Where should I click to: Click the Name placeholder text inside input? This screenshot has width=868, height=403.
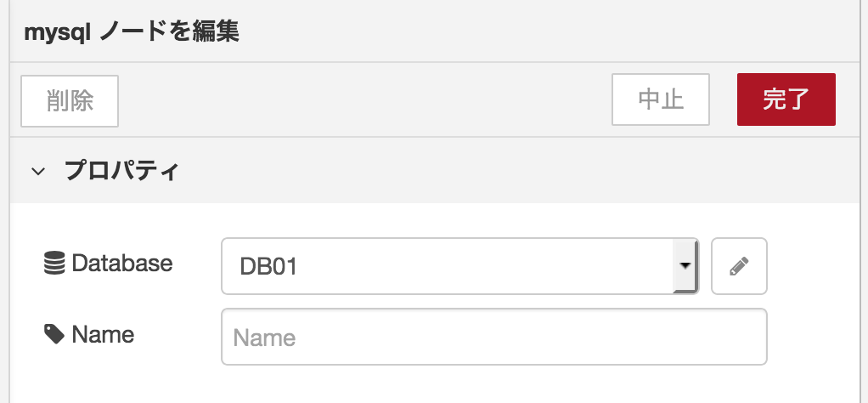[x=264, y=338]
